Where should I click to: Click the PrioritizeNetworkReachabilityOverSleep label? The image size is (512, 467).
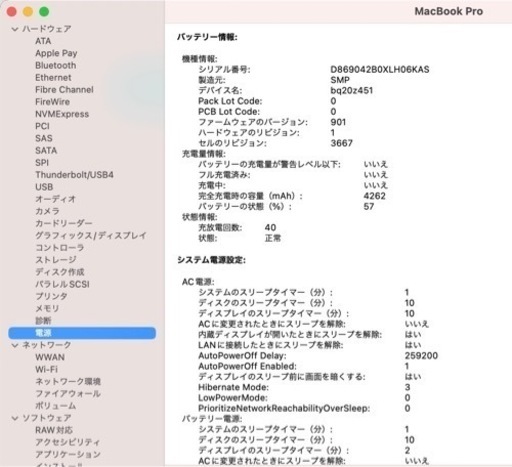pyautogui.click(x=284, y=408)
